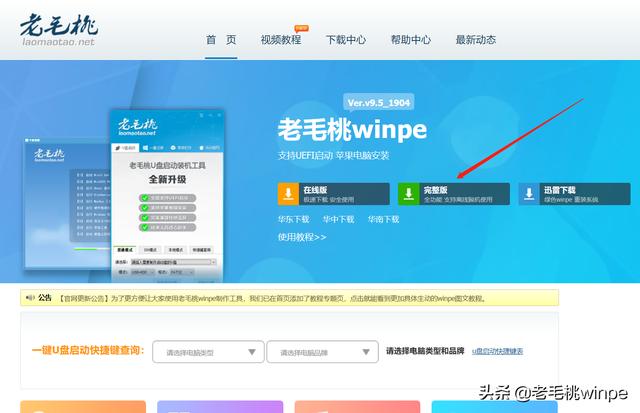The image size is (640, 413).
Task: Click 支持UEFI启动 苹果电脑安装 subtitle text
Action: click(x=333, y=155)
